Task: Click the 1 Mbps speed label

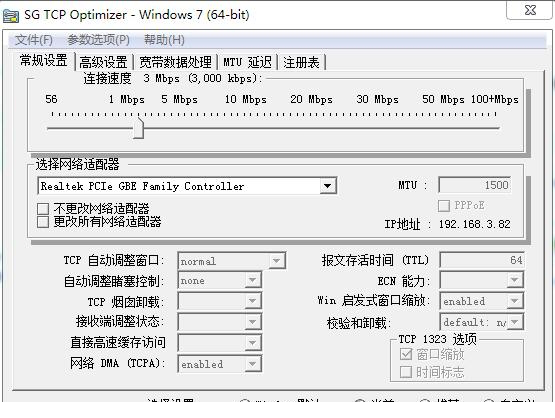Action: click(x=127, y=99)
